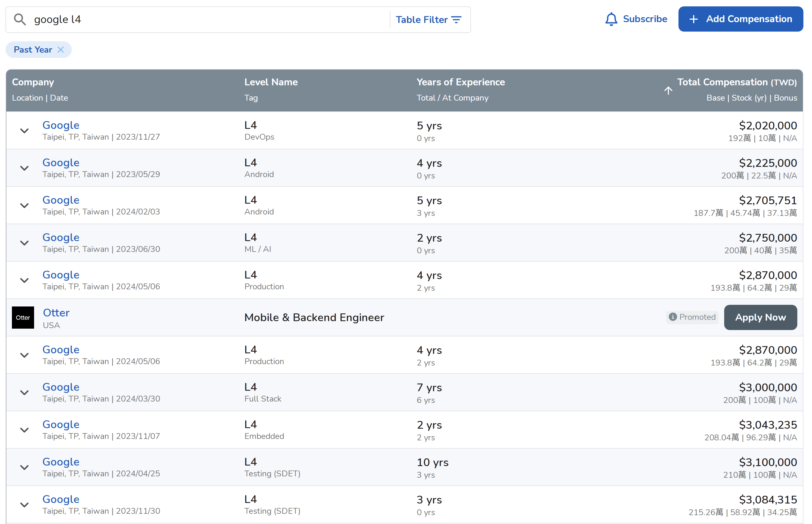Click the DevOps tag text
The width and height of the screenshot is (812, 524).
(x=259, y=137)
